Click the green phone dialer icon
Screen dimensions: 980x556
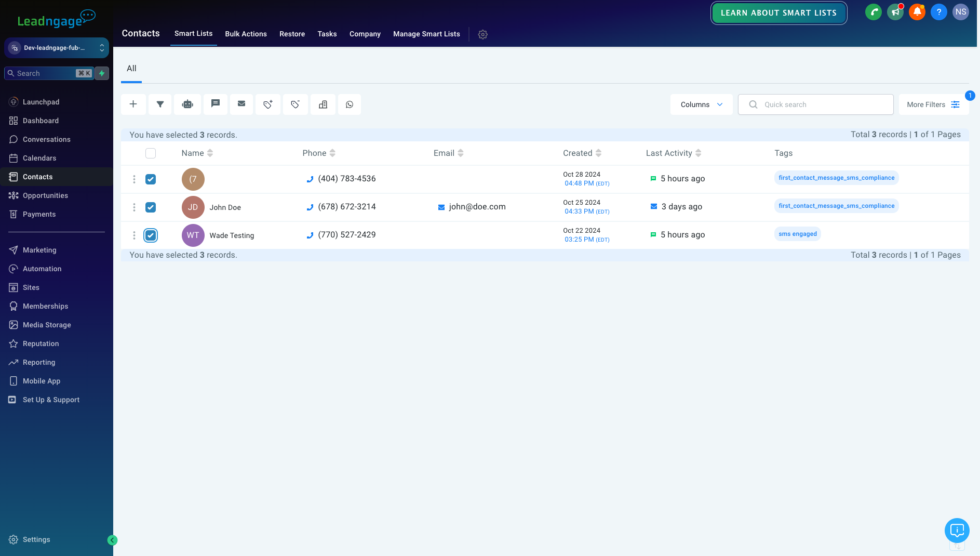pos(874,12)
